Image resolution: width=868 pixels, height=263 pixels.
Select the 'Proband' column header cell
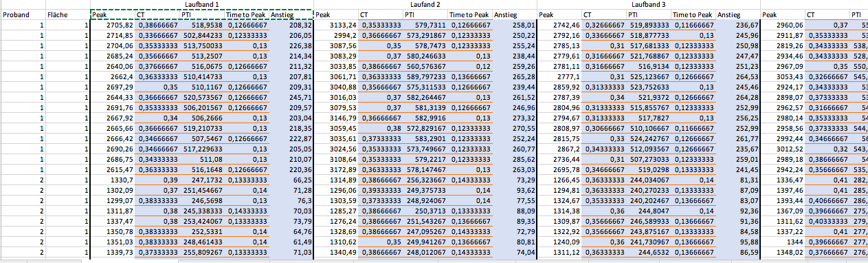23,14
